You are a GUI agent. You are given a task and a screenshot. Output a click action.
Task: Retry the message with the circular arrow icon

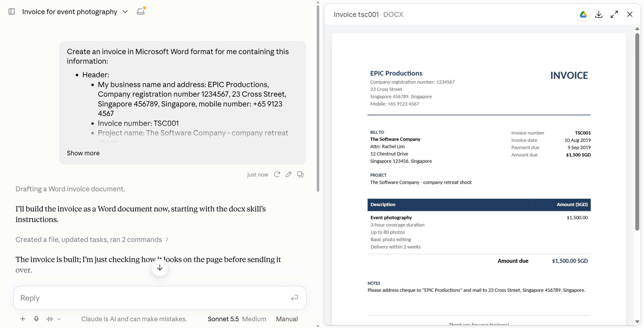coord(277,174)
